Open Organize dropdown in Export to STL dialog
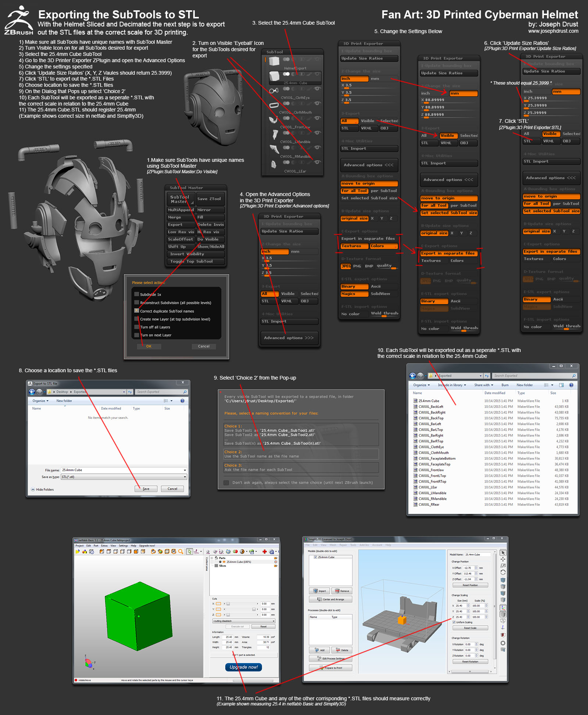The height and width of the screenshot is (715, 588). point(40,401)
